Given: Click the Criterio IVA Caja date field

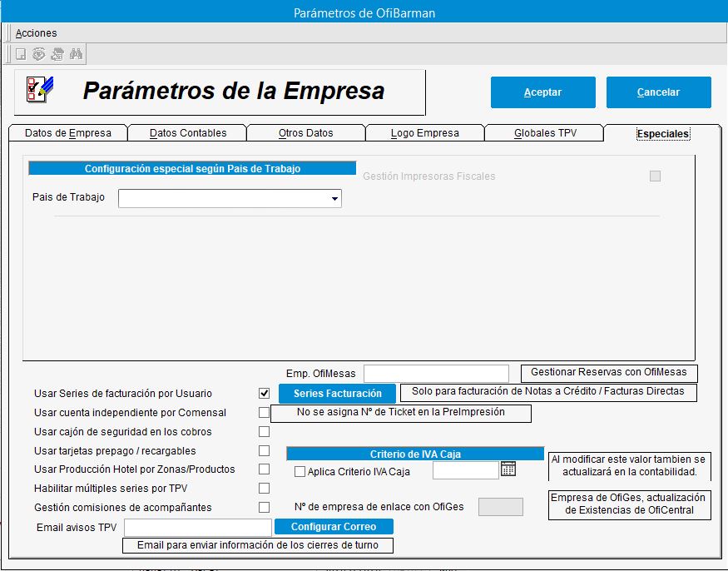Looking at the screenshot, I should click(466, 470).
